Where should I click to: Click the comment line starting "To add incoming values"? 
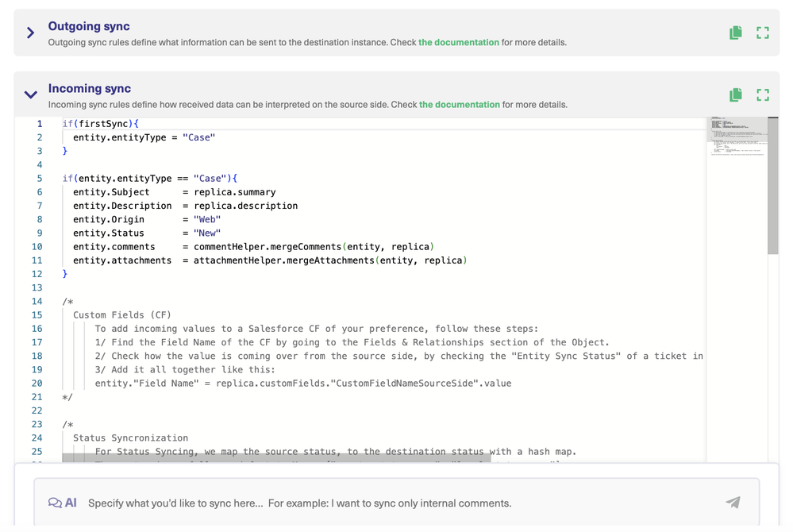[x=317, y=329]
